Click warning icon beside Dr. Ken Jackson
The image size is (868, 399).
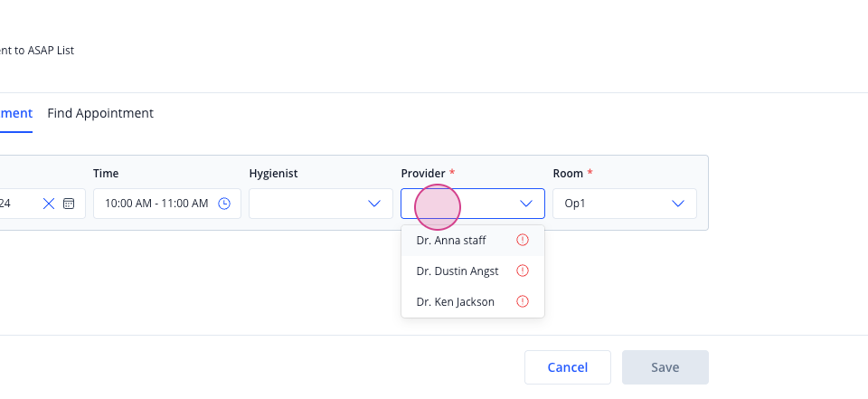523,301
